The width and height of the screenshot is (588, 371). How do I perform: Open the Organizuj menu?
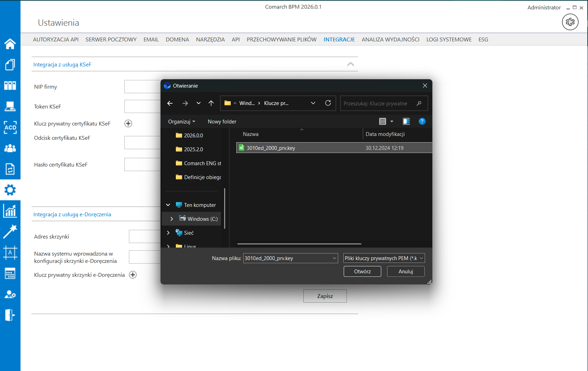(x=181, y=122)
